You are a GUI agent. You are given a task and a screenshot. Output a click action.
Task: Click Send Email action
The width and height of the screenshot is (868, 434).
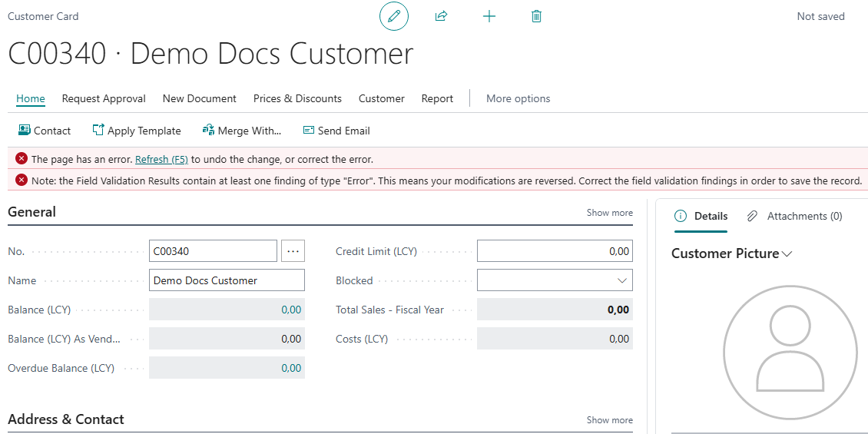point(336,131)
